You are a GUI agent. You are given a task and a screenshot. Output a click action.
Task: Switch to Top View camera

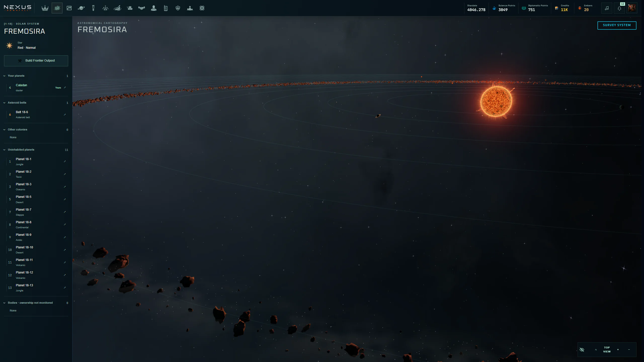pyautogui.click(x=607, y=350)
